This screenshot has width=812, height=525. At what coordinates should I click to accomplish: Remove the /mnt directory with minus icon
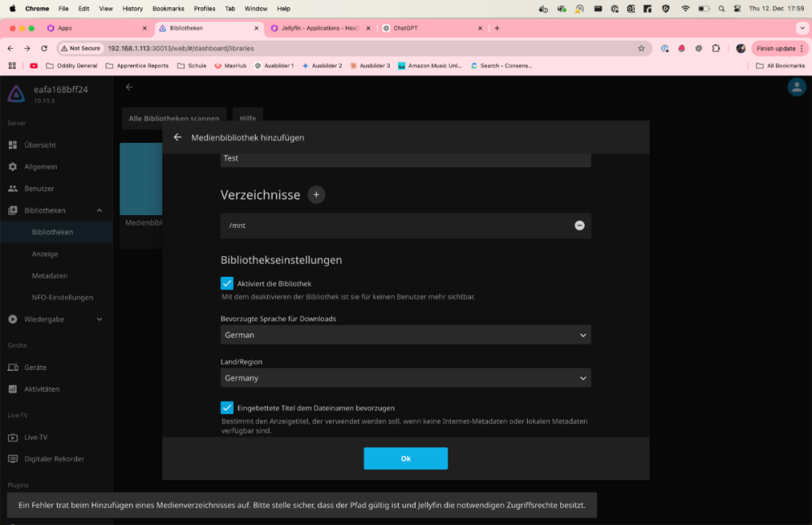tap(579, 226)
